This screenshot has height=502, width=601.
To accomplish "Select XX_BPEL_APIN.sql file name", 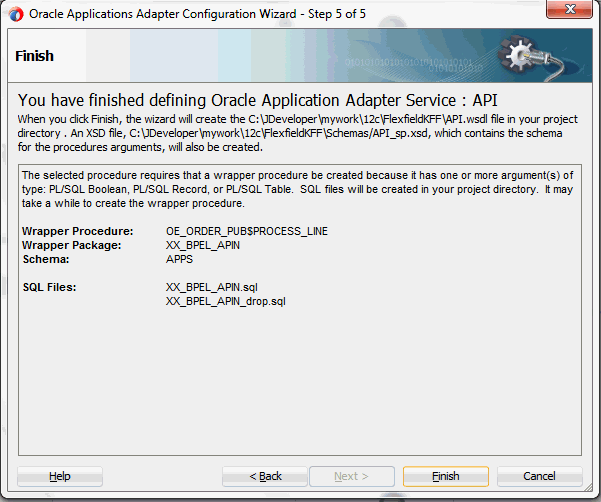I will pyautogui.click(x=212, y=287).
